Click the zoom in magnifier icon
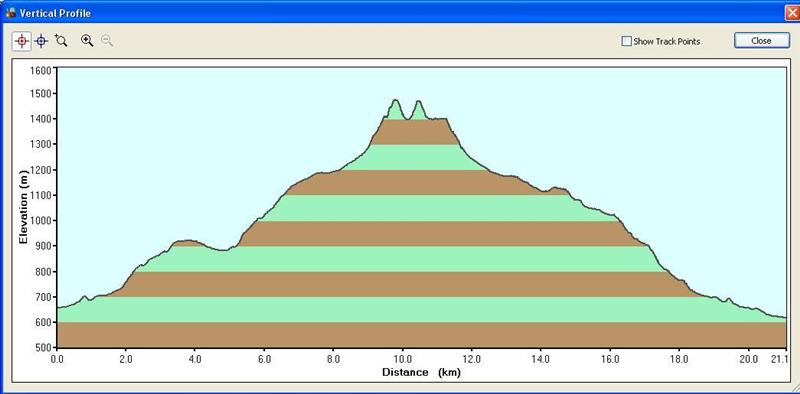800x394 pixels. (x=87, y=41)
